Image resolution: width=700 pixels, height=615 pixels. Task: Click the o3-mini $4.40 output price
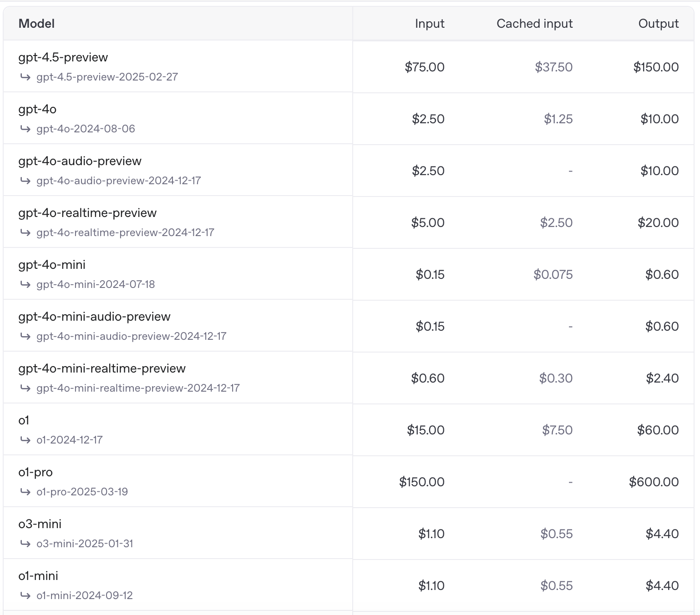[662, 534]
